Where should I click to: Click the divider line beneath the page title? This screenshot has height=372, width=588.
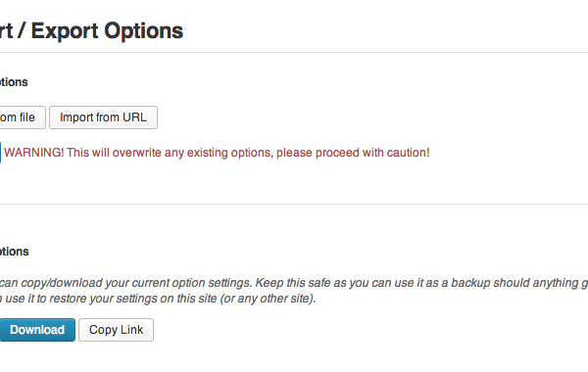coord(294,53)
